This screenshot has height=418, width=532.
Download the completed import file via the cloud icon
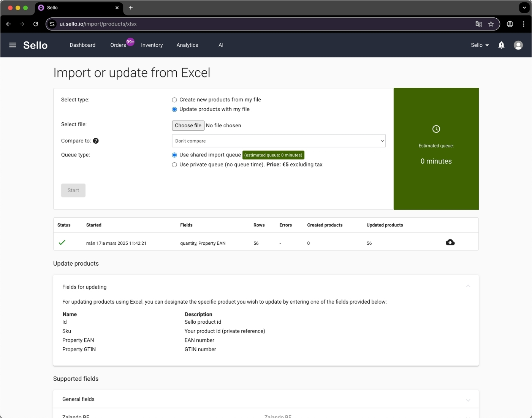[450, 242]
